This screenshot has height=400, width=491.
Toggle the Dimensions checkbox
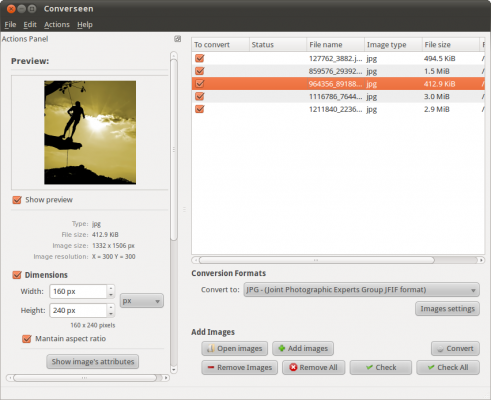[17, 275]
